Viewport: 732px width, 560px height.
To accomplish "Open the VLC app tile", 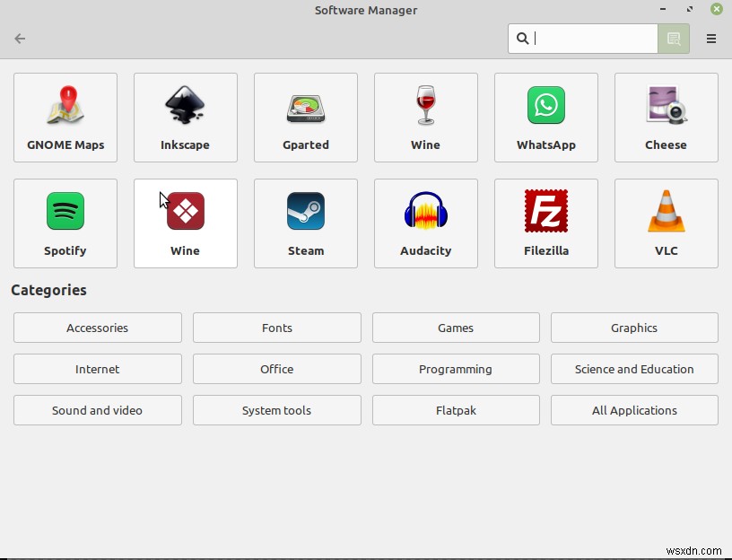I will (x=667, y=223).
